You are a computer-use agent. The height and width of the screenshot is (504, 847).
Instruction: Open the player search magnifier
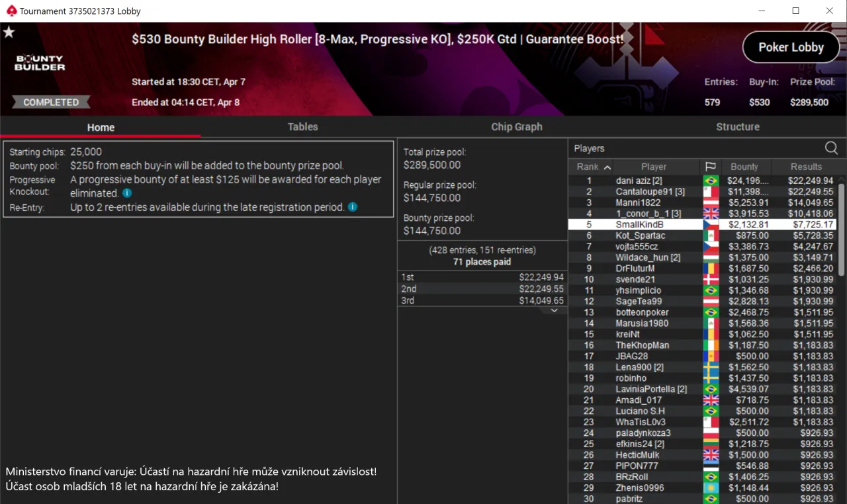point(831,148)
